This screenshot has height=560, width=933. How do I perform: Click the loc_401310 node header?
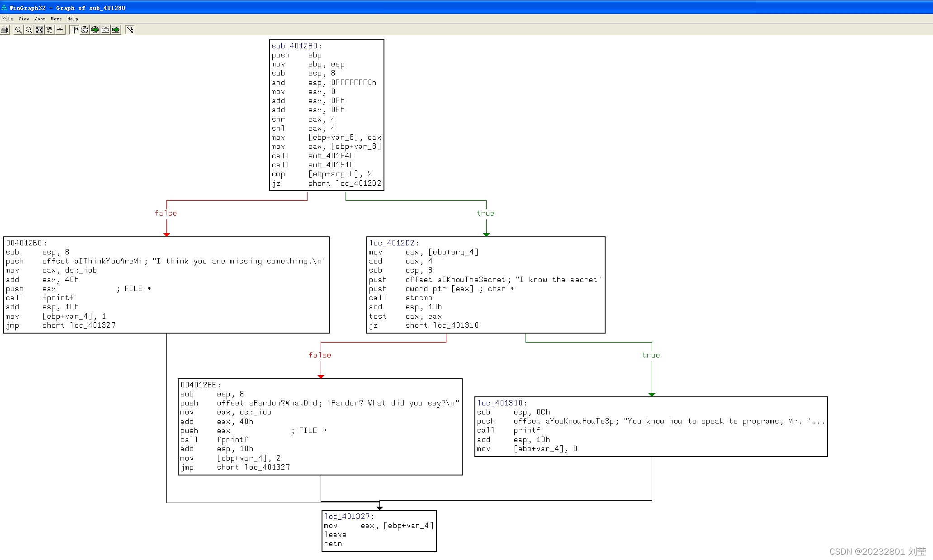(502, 403)
